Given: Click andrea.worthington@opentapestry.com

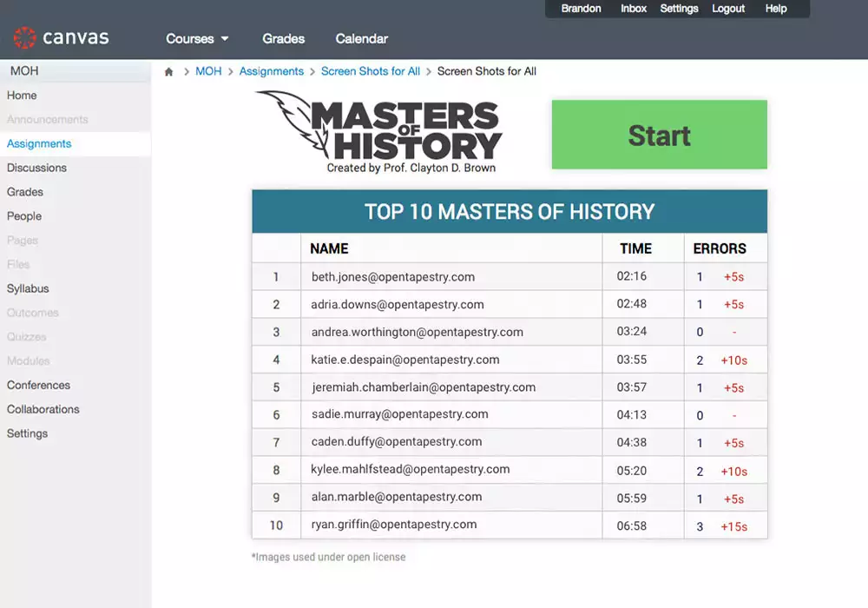Looking at the screenshot, I should click(417, 333).
